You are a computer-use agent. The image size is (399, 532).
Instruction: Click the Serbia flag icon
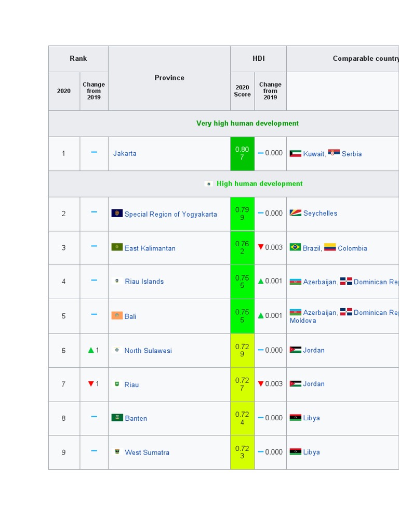pyautogui.click(x=334, y=153)
